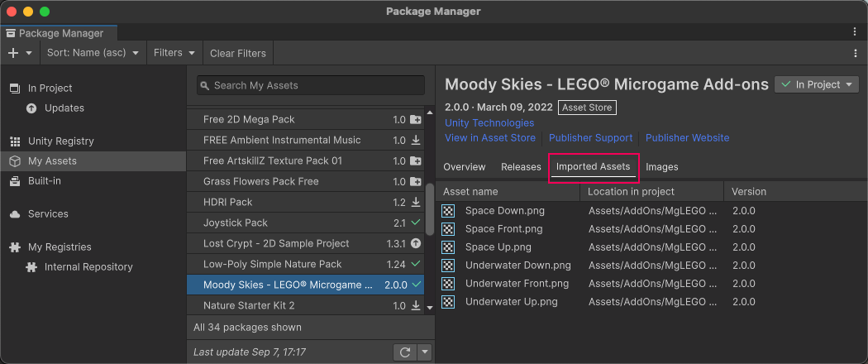Click the plus add package icon
This screenshot has width=868, height=364.
[x=13, y=53]
